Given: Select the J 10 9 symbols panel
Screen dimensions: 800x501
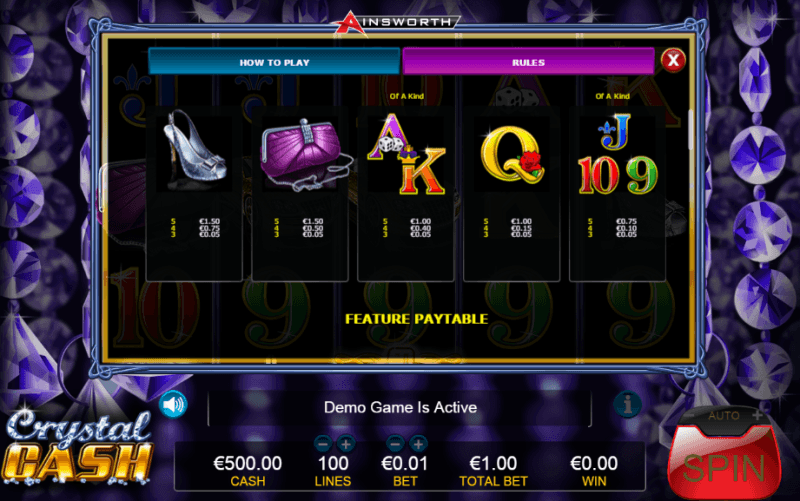Looking at the screenshot, I should pyautogui.click(x=617, y=194).
